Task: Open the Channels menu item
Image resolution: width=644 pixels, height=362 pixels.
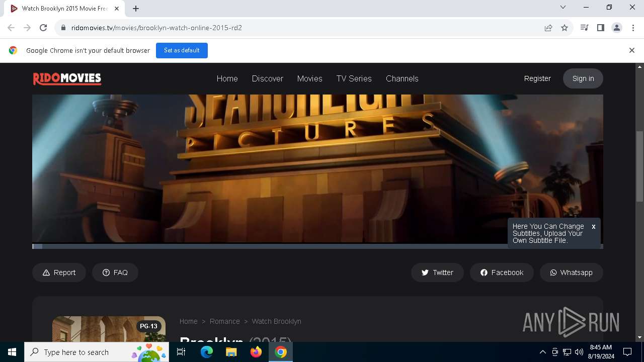Action: coord(402,78)
